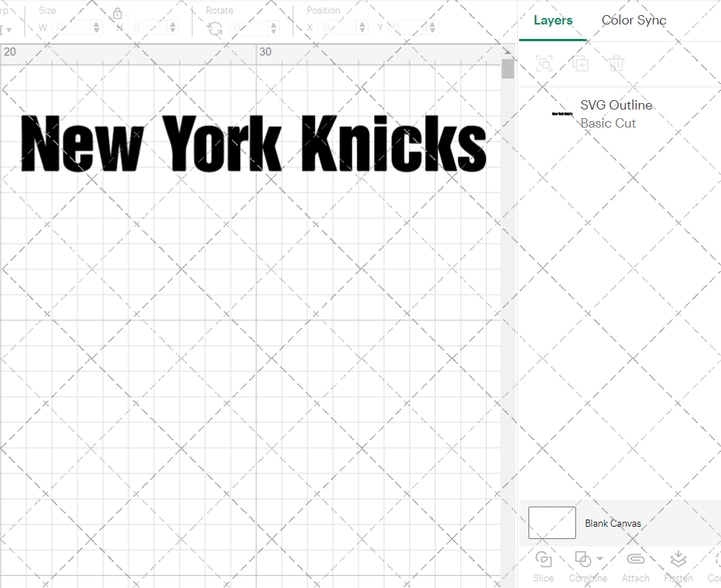Click the New York Knicks layer thumbnail

(562, 114)
